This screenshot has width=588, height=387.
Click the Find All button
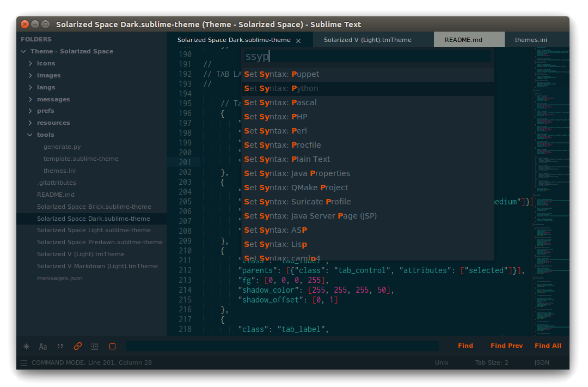point(548,346)
